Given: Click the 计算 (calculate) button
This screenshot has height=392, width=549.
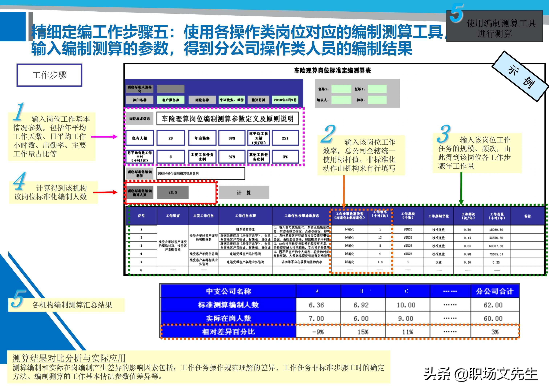Looking at the screenshot, I should click(x=244, y=192).
